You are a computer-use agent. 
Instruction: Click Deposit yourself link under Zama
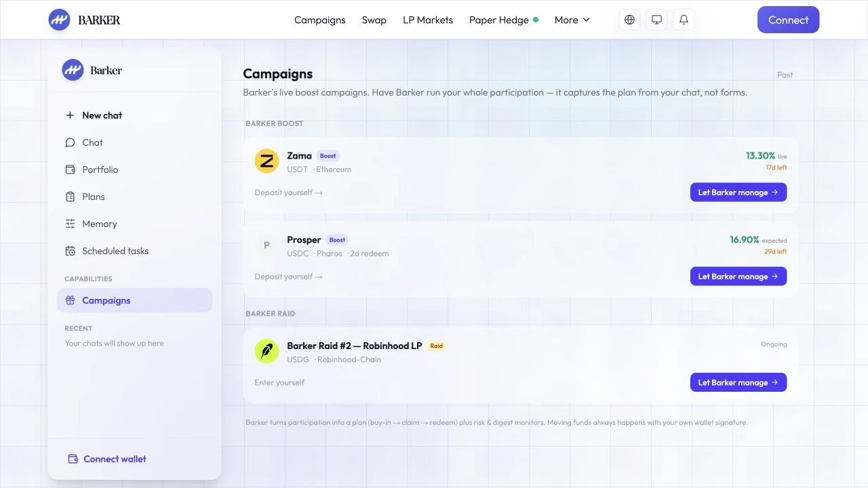(x=288, y=192)
